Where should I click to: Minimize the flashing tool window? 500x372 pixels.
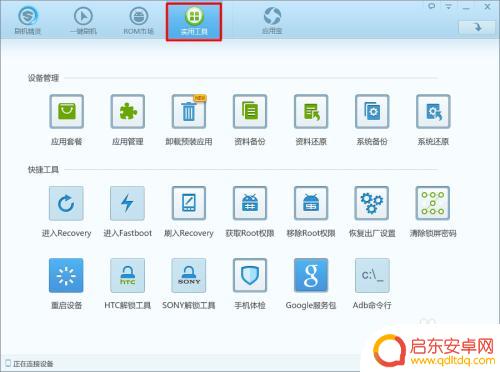point(466,7)
